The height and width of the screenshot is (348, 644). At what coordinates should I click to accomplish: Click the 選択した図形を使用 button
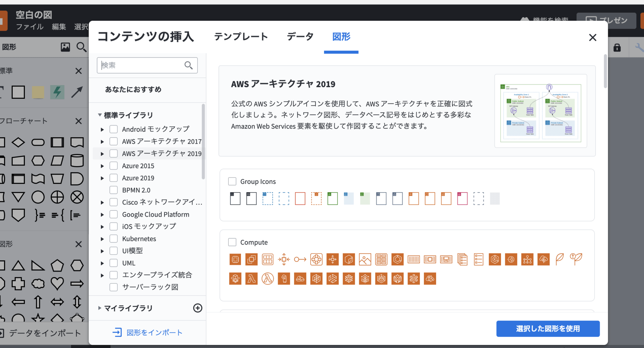[x=548, y=329]
